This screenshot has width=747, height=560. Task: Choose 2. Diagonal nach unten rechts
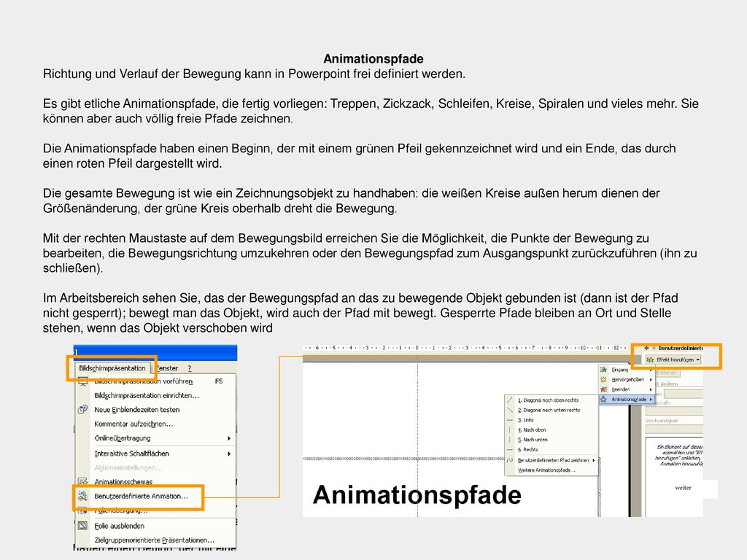551,410
